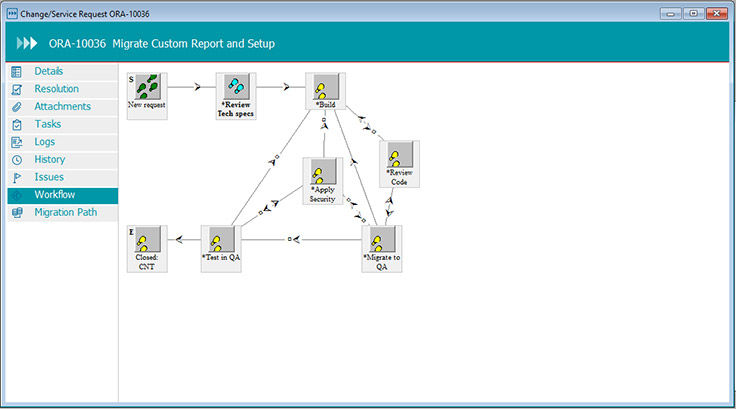Open the Issues section
Image resolution: width=736 pixels, height=409 pixels.
(x=62, y=177)
